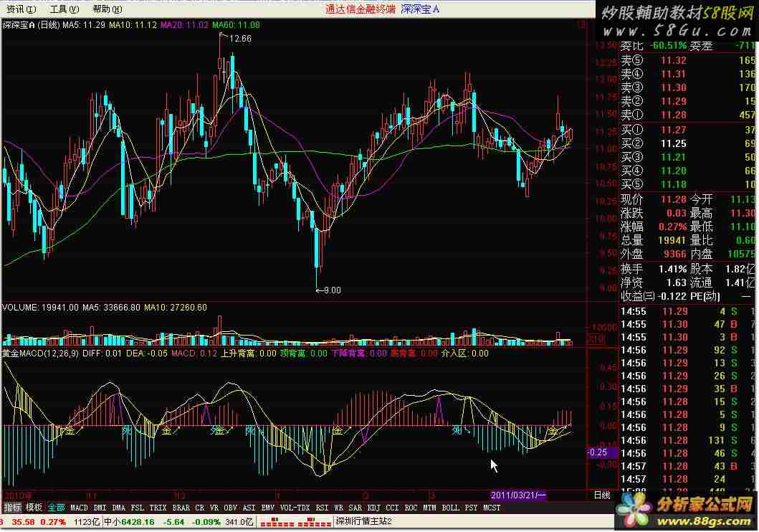The image size is (759, 532).
Task: Switch to EMV indicator
Action: (x=267, y=508)
